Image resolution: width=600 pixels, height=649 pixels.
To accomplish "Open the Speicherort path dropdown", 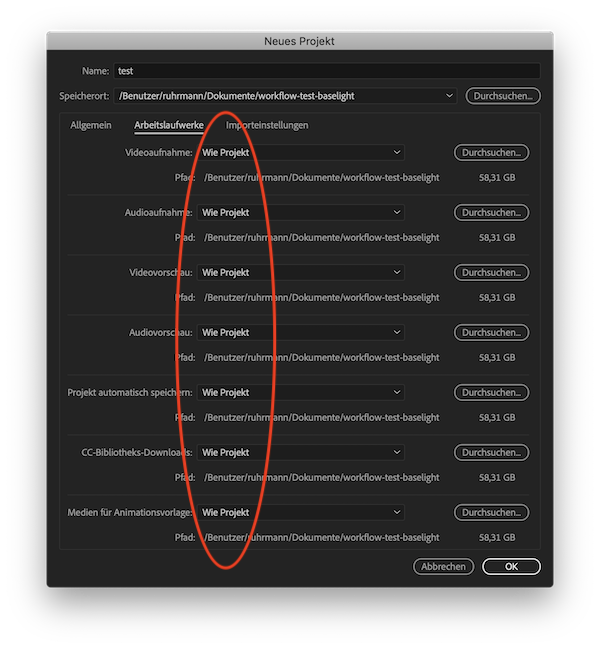I will click(x=285, y=96).
